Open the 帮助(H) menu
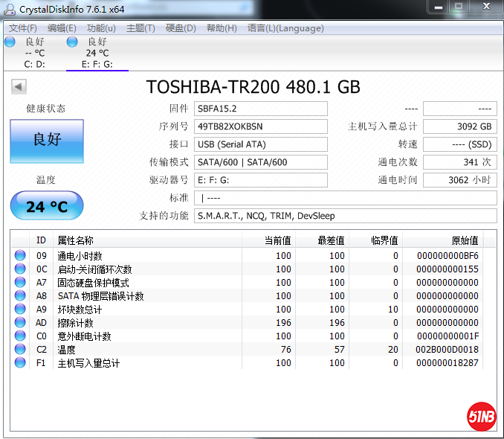This screenshot has height=439, width=504. tap(222, 28)
